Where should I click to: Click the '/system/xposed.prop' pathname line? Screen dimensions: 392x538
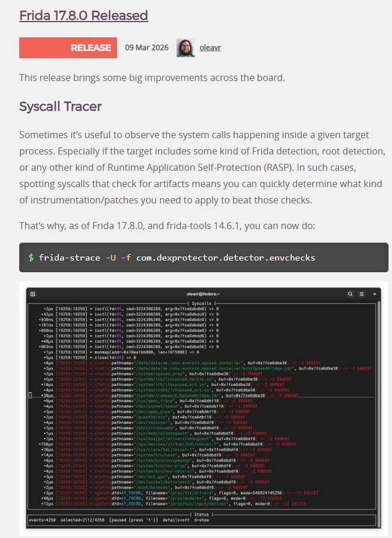[153, 374]
